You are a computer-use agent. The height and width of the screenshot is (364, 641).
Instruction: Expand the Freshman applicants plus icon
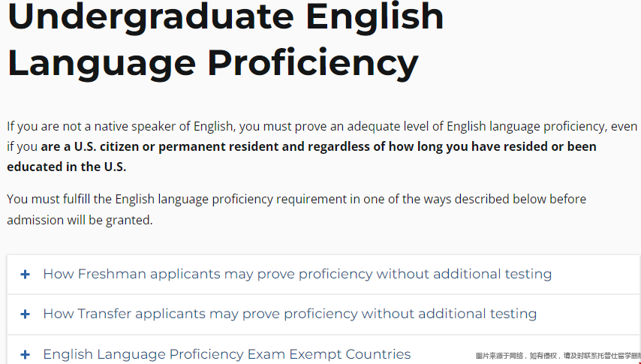pyautogui.click(x=25, y=274)
